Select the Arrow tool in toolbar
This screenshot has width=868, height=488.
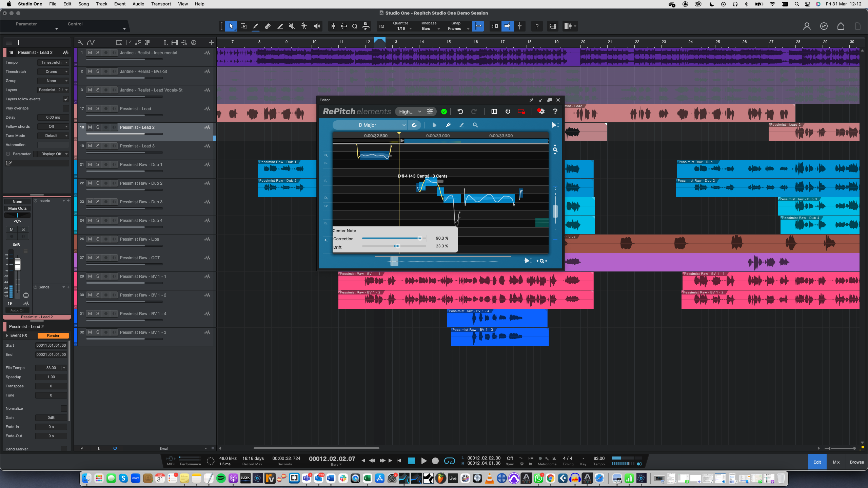[231, 26]
